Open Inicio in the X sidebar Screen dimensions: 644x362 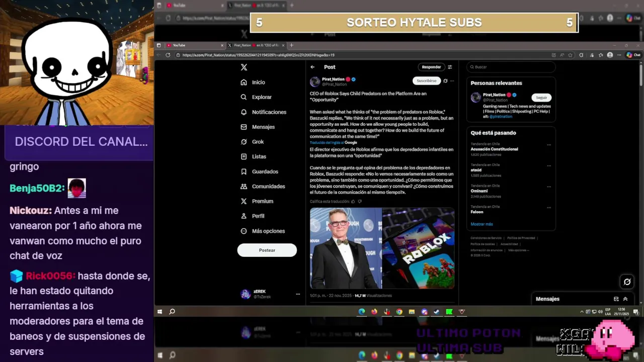pos(253,82)
